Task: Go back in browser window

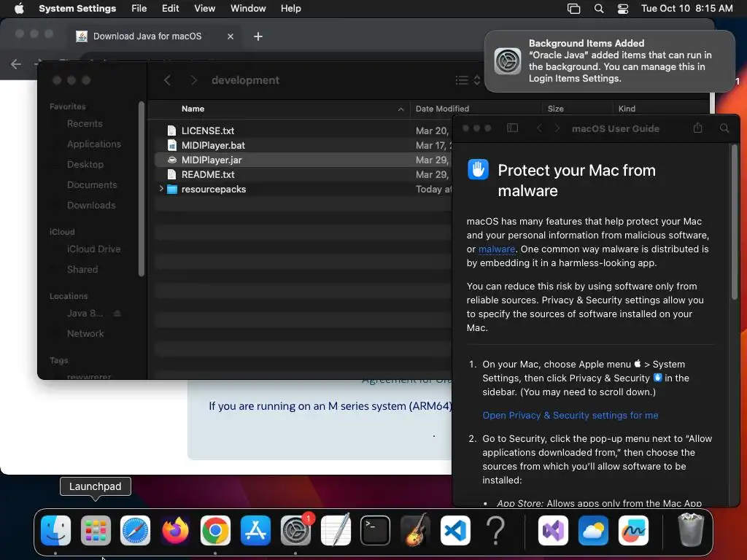Action: click(16, 64)
